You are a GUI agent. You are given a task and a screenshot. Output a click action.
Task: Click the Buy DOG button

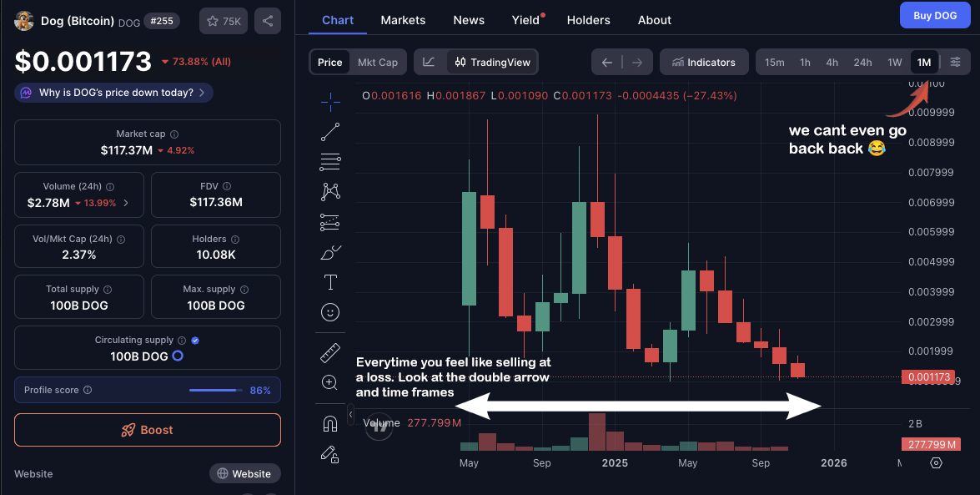[935, 16]
